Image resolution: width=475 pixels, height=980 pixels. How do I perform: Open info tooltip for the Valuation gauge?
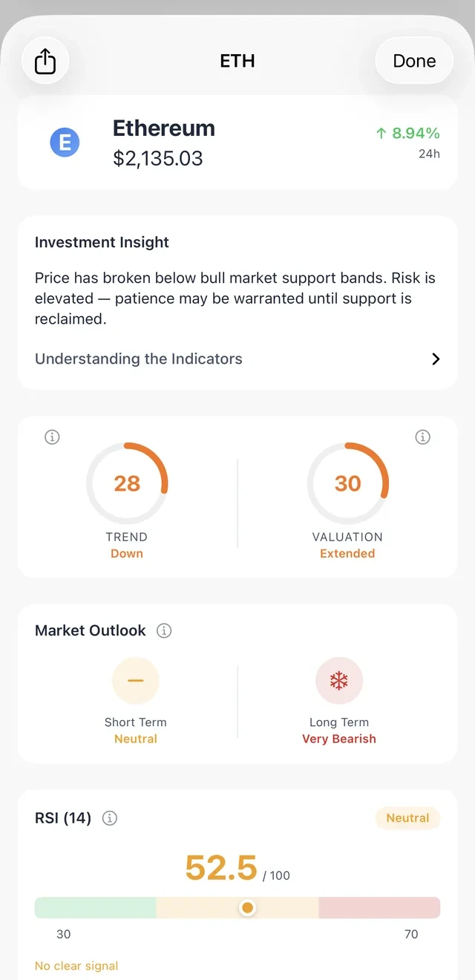pyautogui.click(x=422, y=437)
